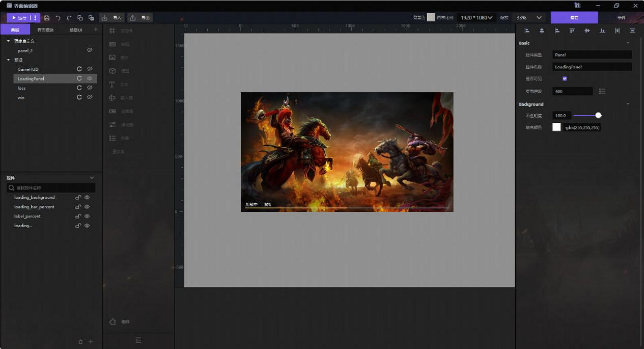644x349 pixels.
Task: Select the 输入框 (Input field) widget tool
Action: coord(118,98)
